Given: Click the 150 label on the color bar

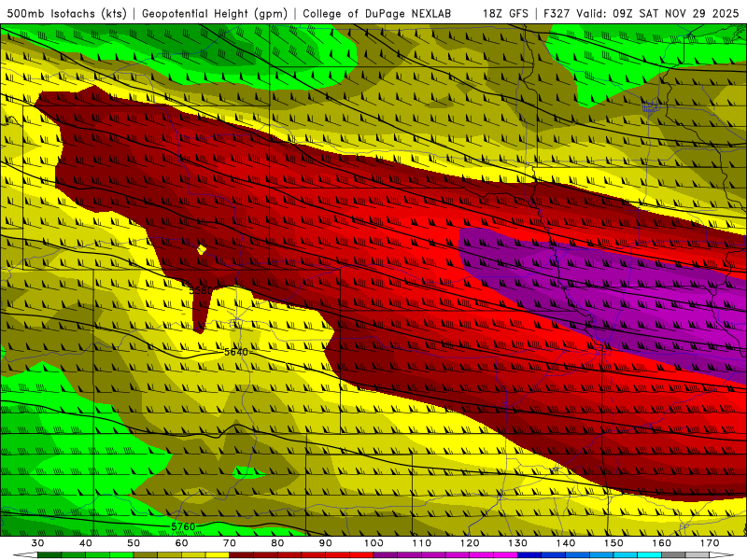Looking at the screenshot, I should [614, 543].
